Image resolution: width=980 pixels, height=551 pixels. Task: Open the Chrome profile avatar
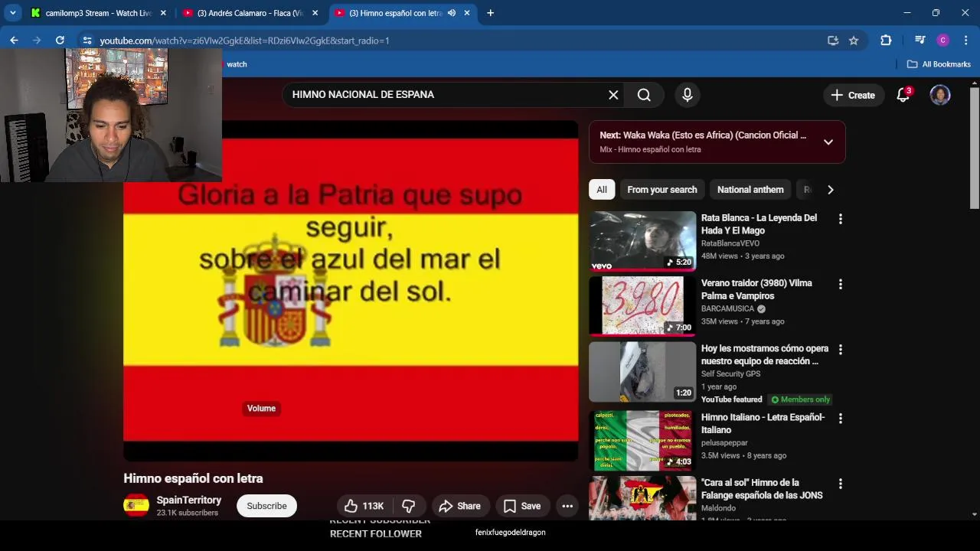click(x=943, y=41)
